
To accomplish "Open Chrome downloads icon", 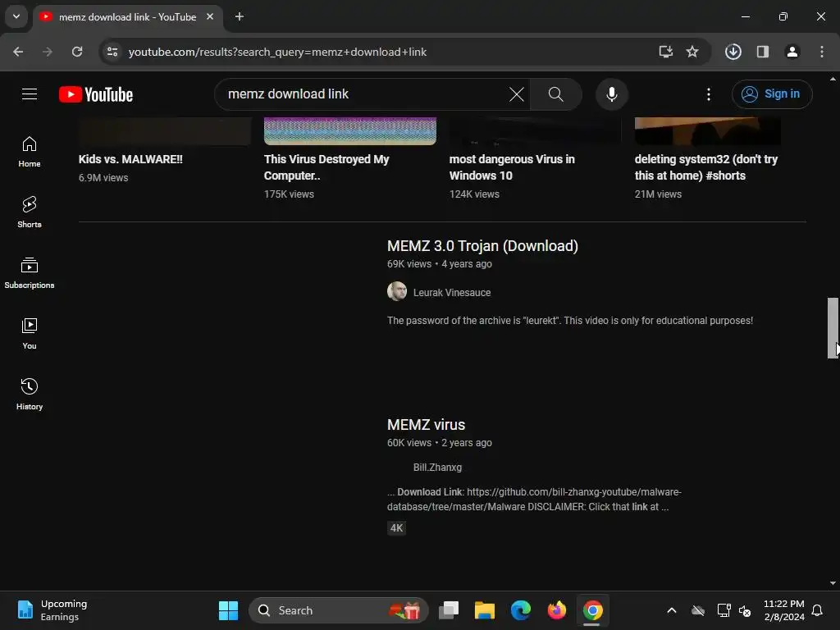I will (733, 52).
